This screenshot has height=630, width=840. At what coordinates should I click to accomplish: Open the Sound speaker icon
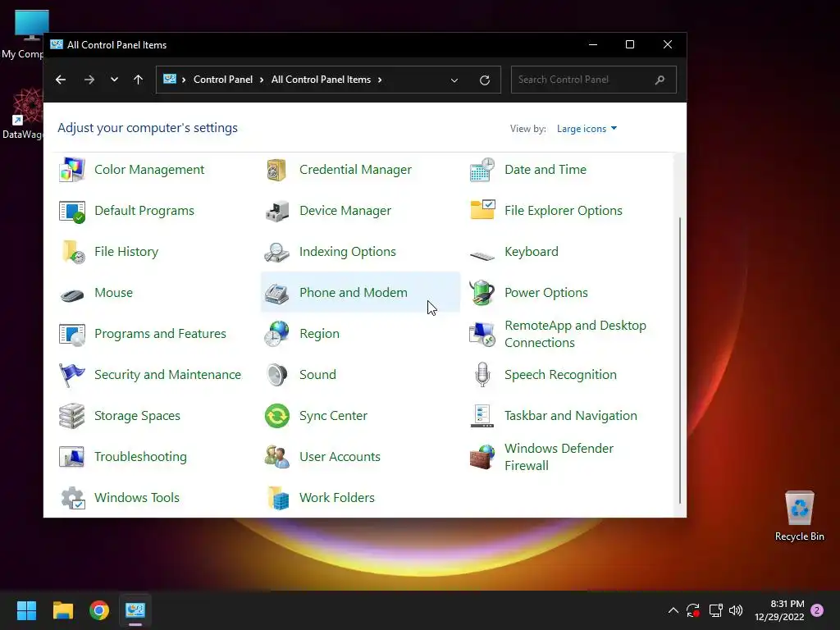point(277,375)
